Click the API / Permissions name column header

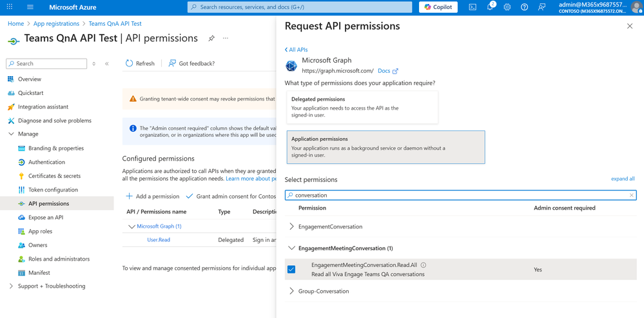click(x=157, y=212)
